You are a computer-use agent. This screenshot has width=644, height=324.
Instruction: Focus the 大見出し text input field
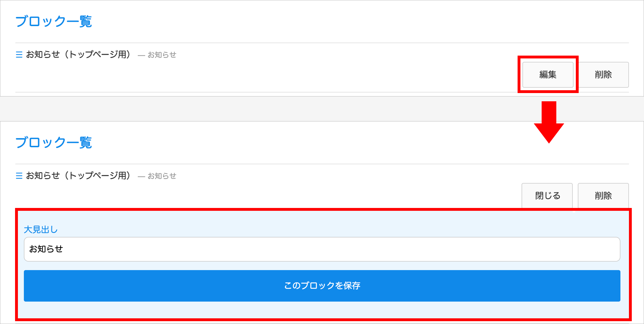(322, 249)
